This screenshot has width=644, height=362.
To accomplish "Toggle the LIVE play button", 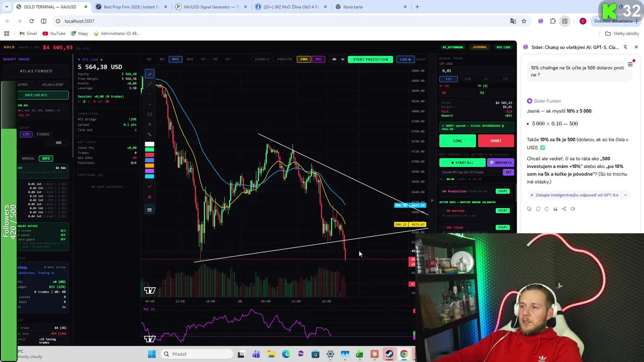I will click(x=405, y=59).
